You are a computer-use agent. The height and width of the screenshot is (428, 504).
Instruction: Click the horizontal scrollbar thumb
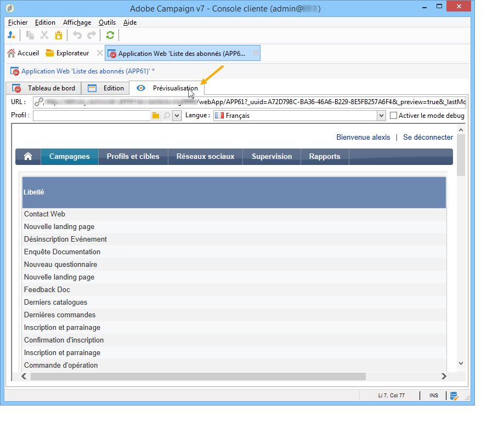[198, 376]
